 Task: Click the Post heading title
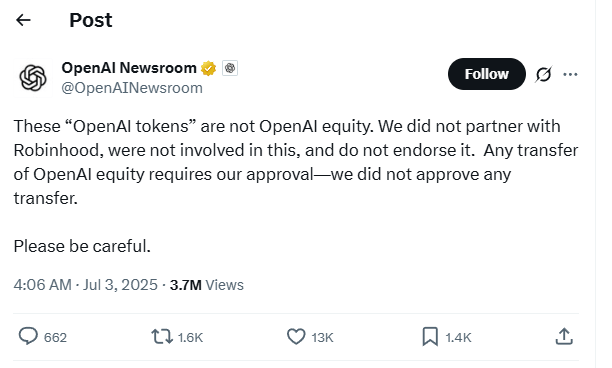(x=91, y=20)
